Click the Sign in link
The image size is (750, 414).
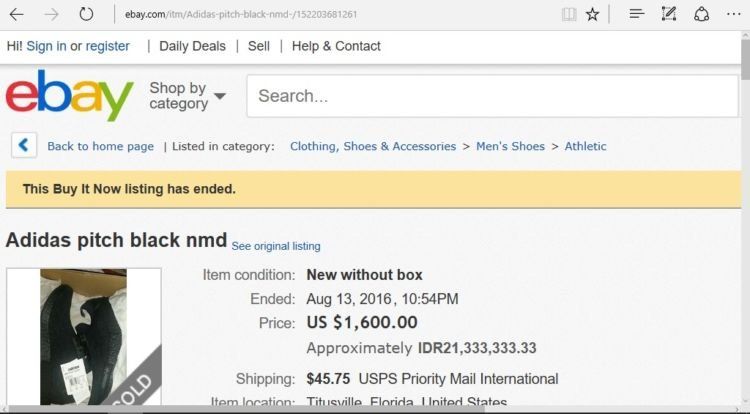click(46, 46)
